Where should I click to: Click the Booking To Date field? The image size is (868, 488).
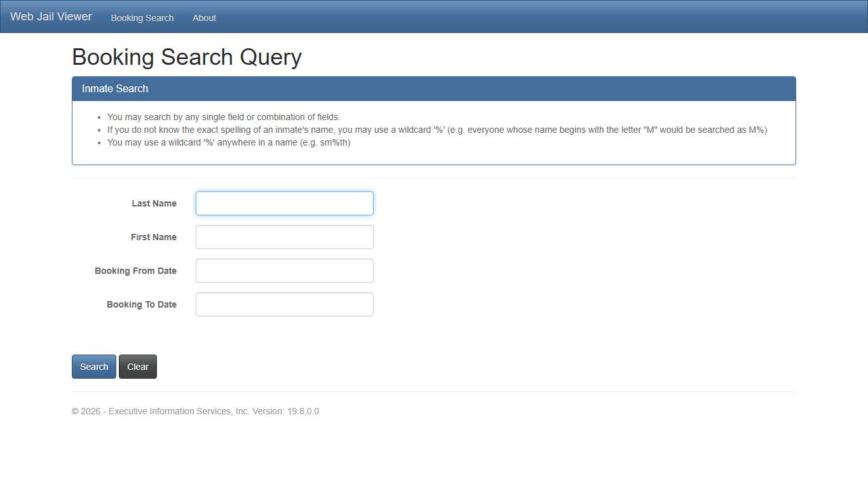click(x=284, y=304)
